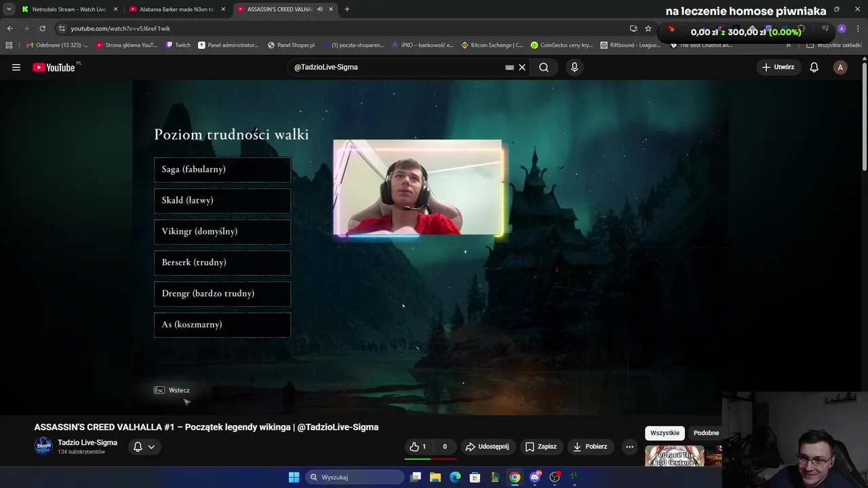Screen dimensions: 868x488
Task: Open the apps grid in bookmarks bar
Action: 9,45
